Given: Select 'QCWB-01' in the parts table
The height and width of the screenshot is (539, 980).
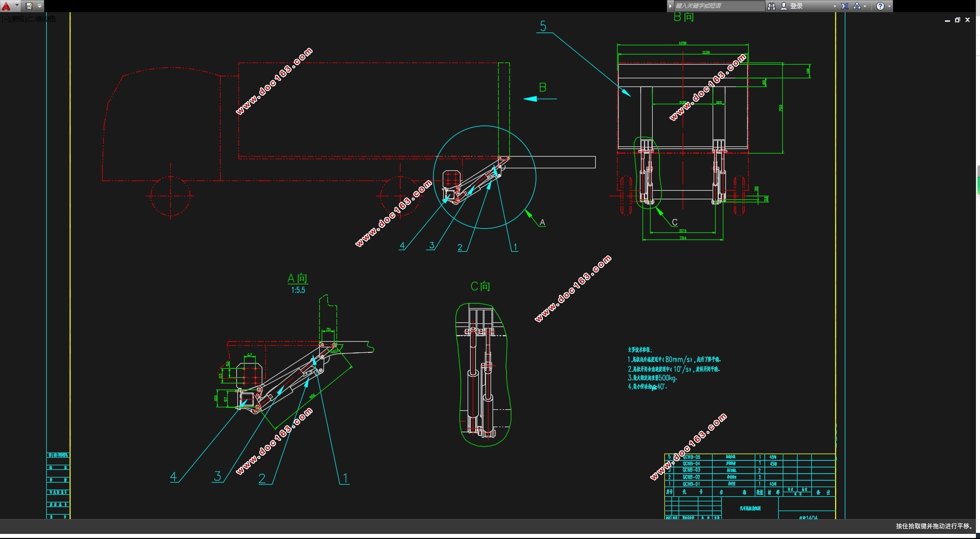Looking at the screenshot, I should [x=691, y=484].
